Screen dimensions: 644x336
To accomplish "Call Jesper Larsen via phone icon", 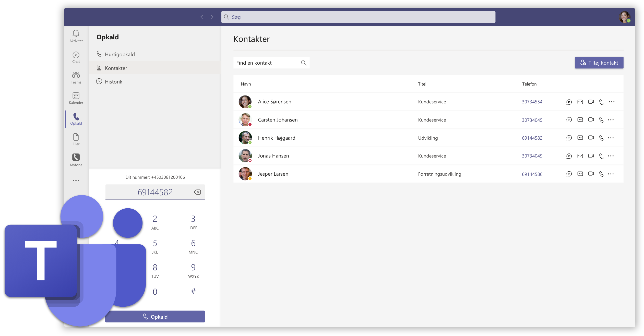I will click(601, 174).
